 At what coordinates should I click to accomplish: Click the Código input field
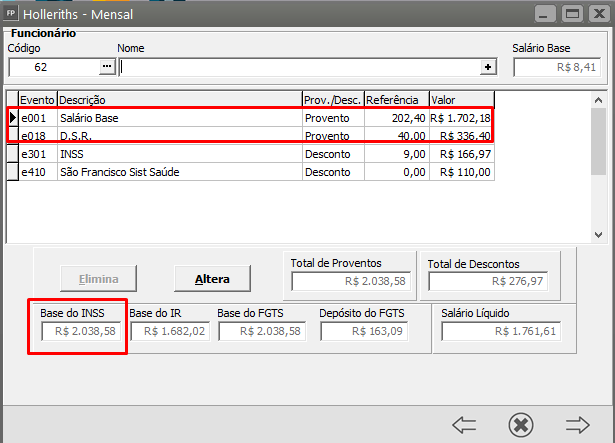53,67
